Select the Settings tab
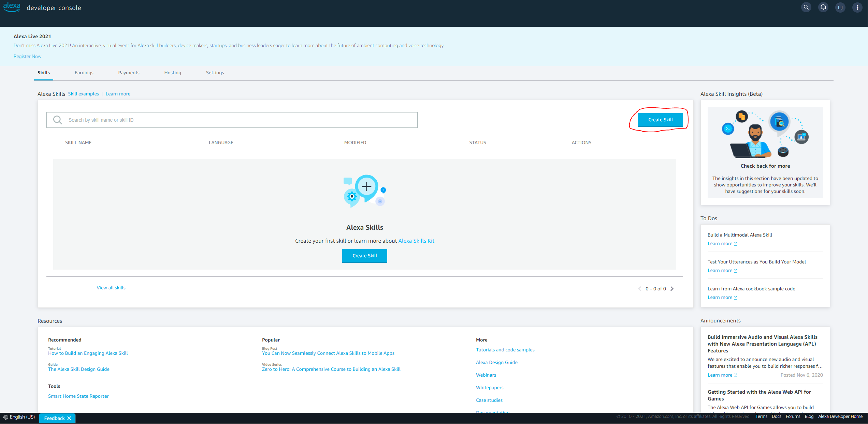The height and width of the screenshot is (424, 868). [215, 73]
